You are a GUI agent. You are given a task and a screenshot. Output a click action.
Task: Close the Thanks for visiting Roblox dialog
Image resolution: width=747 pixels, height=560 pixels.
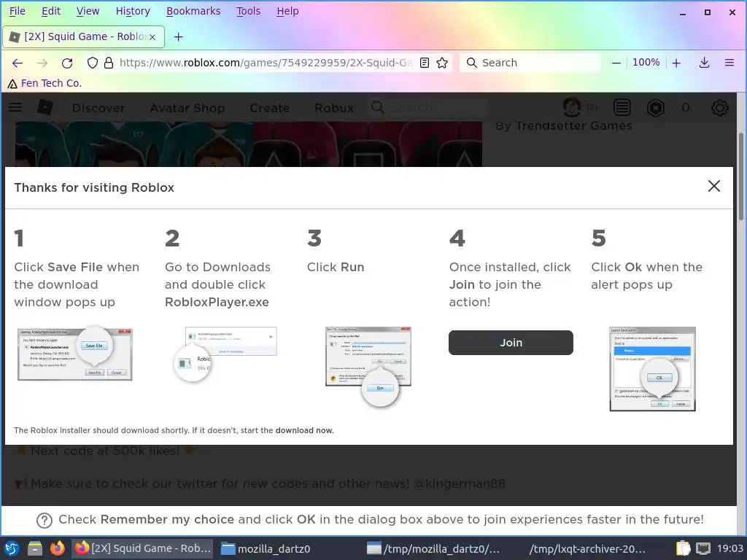[x=713, y=186]
